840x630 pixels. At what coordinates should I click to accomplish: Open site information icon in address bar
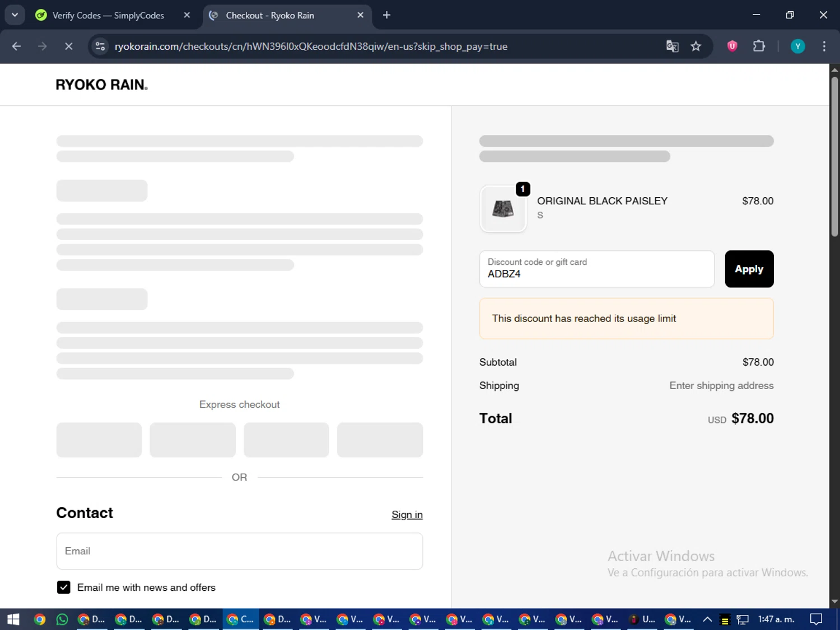(x=100, y=46)
